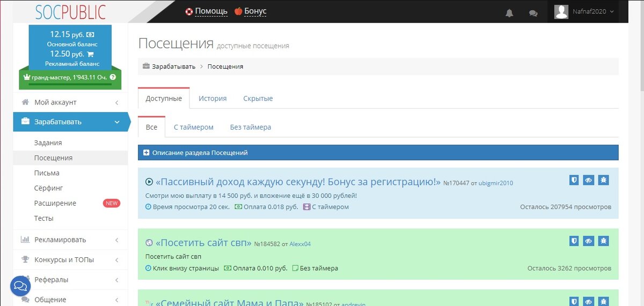This screenshot has width=644, height=306.
Task: Click the apple Bonus icon
Action: (x=238, y=11)
